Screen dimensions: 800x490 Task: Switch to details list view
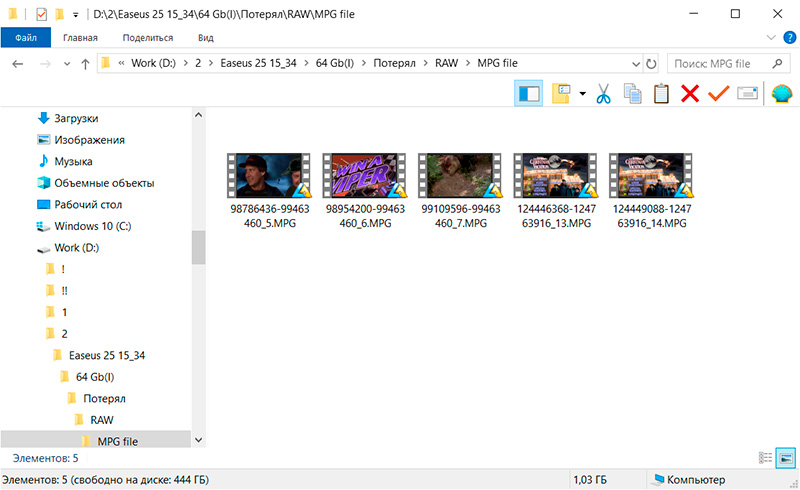[x=766, y=457]
